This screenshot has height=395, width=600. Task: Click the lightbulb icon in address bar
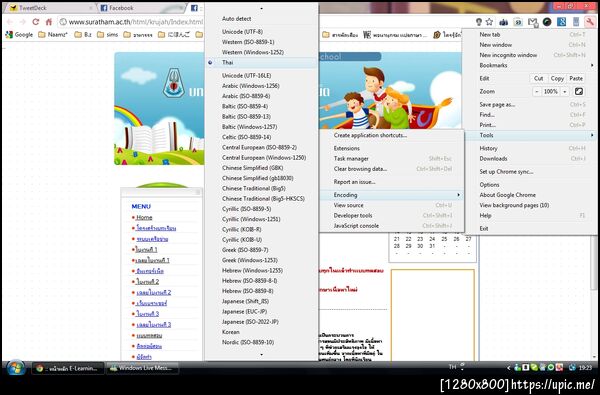coord(479,22)
